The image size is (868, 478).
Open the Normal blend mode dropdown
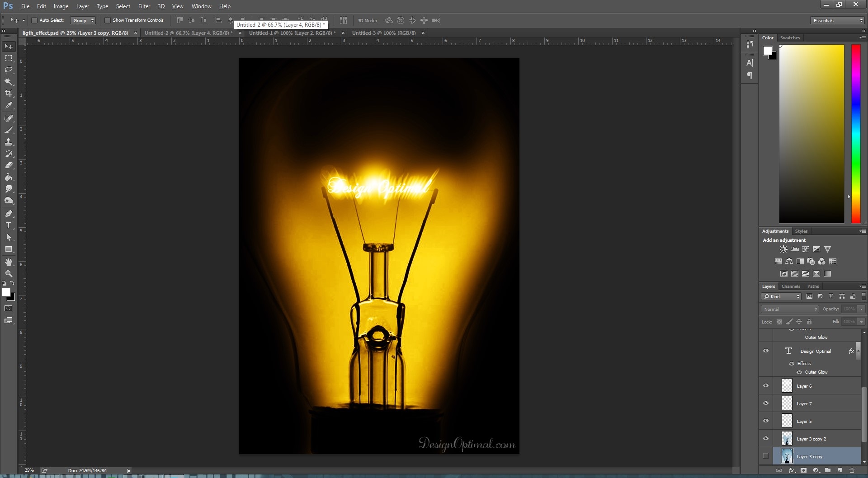point(790,309)
